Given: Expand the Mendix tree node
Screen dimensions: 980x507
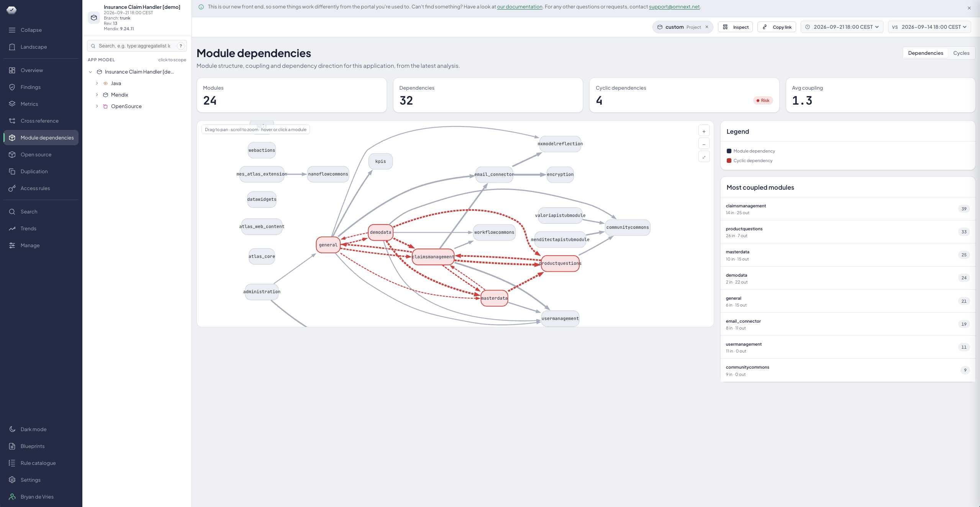Looking at the screenshot, I should tap(97, 95).
